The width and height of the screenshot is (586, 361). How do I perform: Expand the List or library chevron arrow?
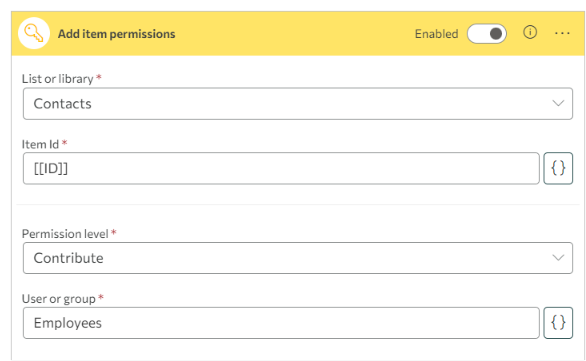[558, 103]
